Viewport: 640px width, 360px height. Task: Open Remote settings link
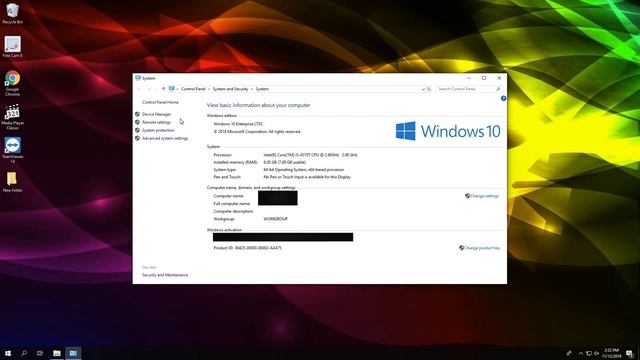156,122
